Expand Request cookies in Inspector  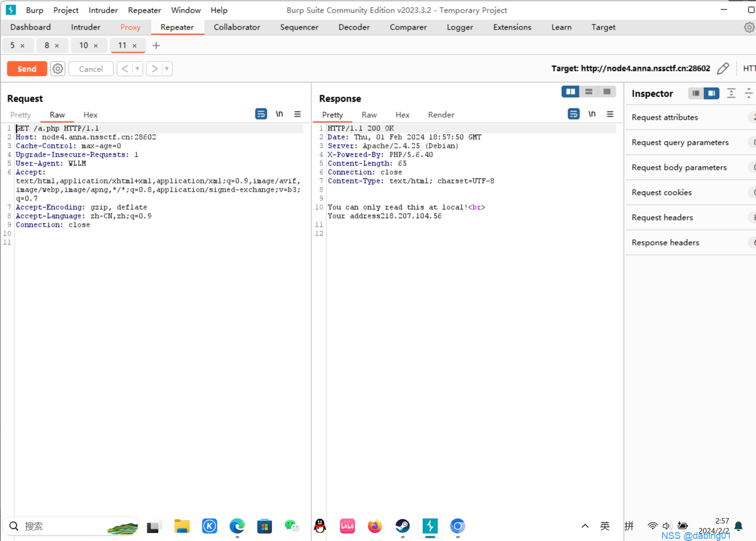pos(691,193)
